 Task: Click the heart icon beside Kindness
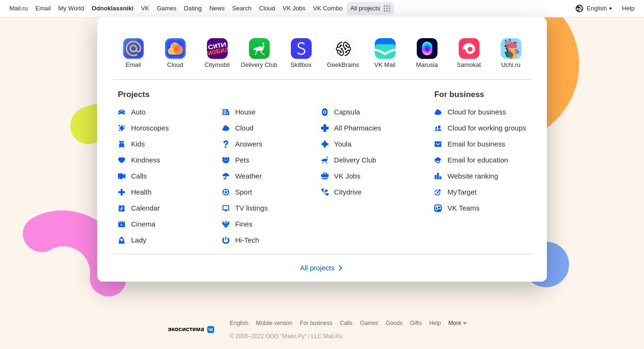(122, 160)
